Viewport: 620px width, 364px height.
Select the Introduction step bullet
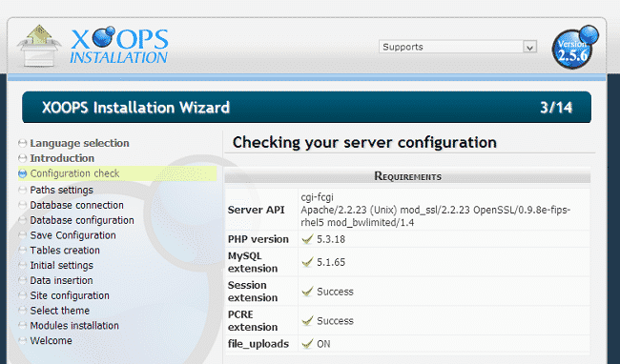coord(23,158)
